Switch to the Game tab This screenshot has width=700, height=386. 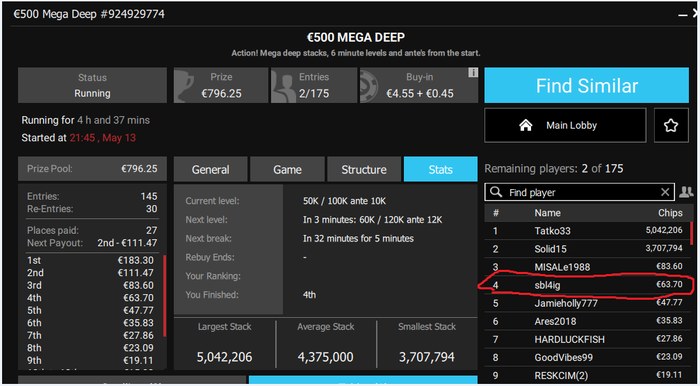click(287, 169)
